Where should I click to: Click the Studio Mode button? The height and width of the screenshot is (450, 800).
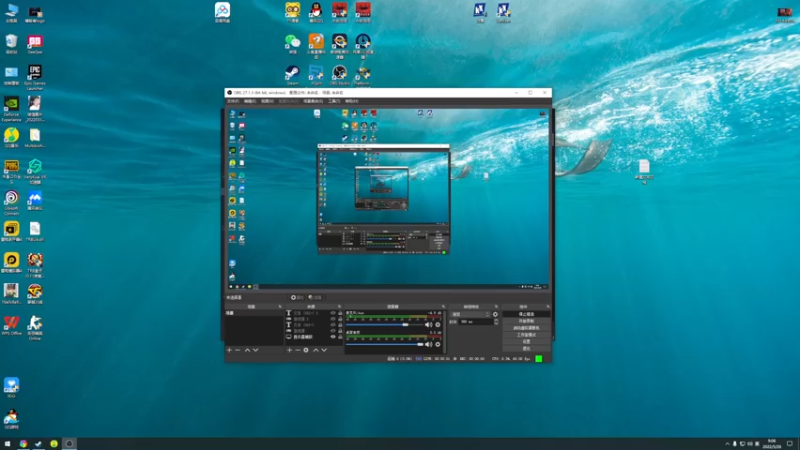(x=526, y=335)
